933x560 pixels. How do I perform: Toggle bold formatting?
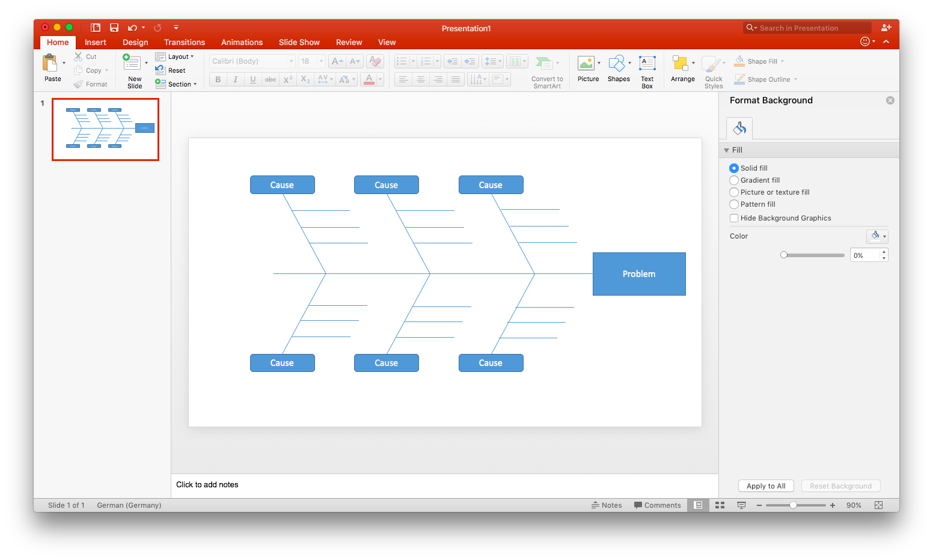click(x=217, y=79)
